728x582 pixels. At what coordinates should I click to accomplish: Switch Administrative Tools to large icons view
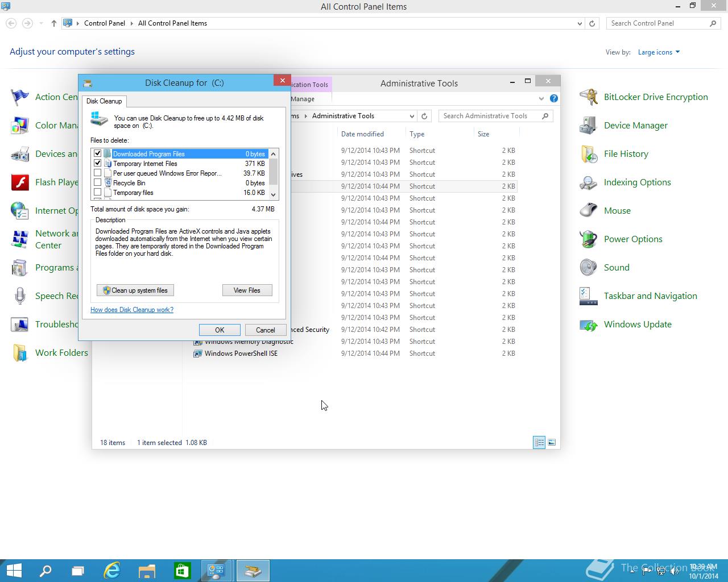pos(551,442)
